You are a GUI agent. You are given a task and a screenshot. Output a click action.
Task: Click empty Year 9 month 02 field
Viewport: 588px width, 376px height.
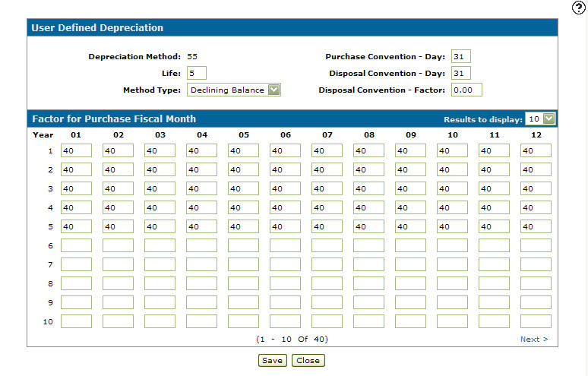coord(118,302)
